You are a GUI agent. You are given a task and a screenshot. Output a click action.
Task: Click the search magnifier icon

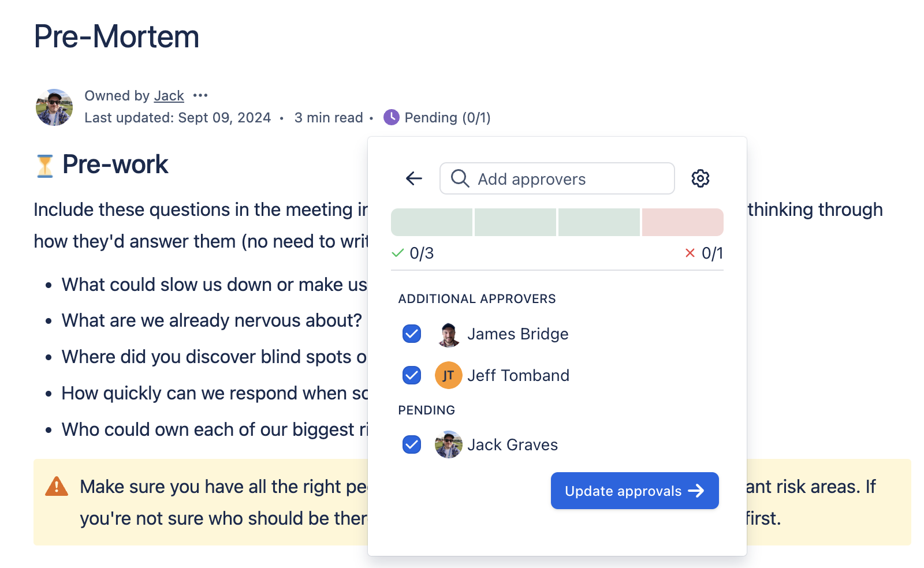click(460, 179)
